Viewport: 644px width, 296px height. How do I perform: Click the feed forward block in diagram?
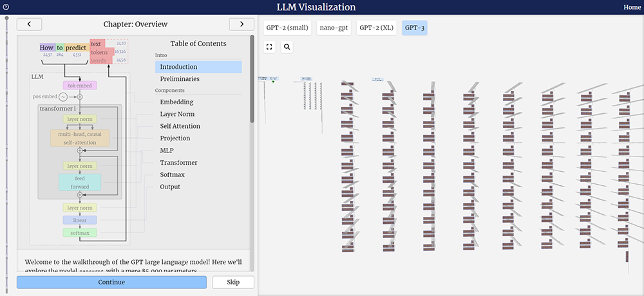click(x=80, y=182)
